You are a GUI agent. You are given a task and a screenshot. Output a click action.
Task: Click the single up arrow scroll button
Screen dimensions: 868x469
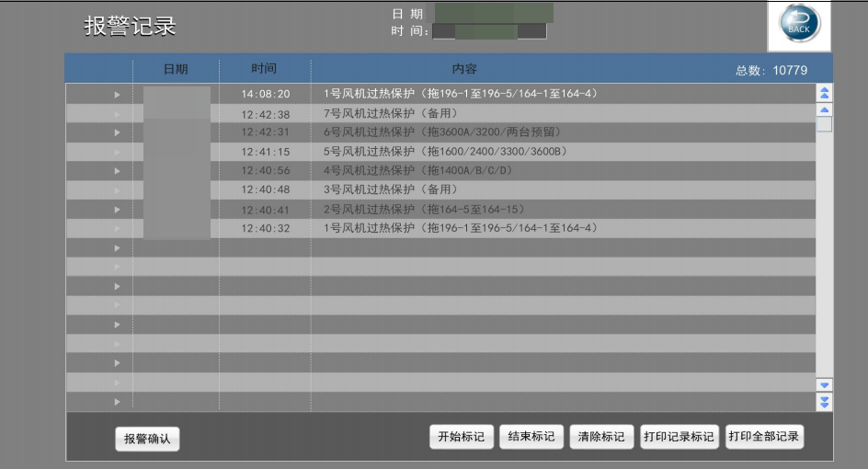(x=824, y=109)
